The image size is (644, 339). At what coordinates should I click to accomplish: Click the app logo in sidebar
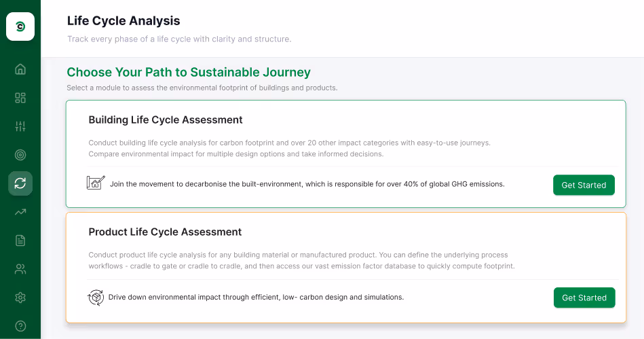tap(20, 26)
